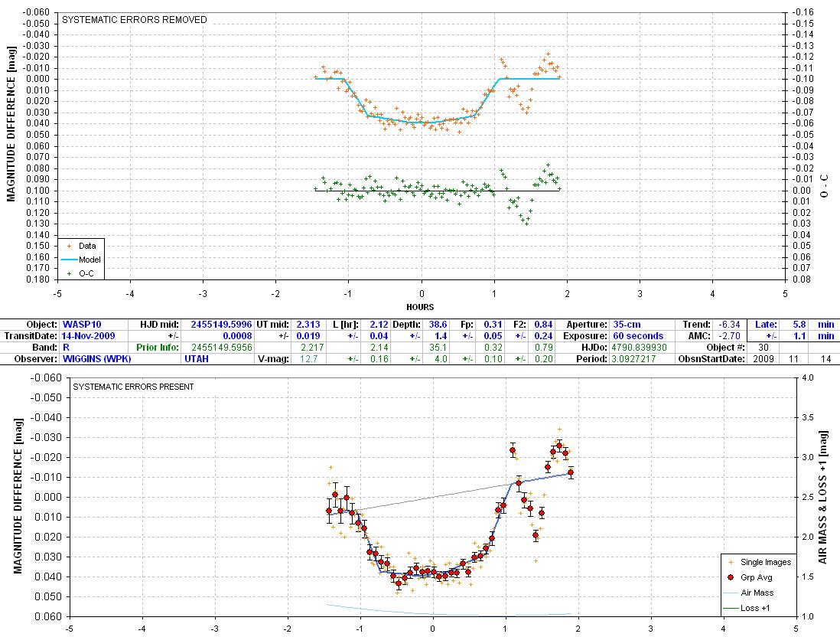This screenshot has height=637, width=840.
Task: Click the Late uncertainty value 1.1
Action: [799, 335]
